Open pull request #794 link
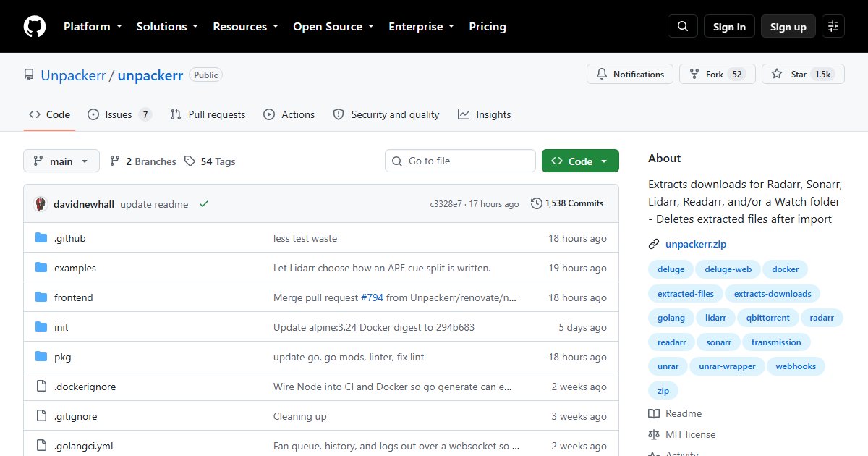The width and height of the screenshot is (868, 456). [373, 297]
